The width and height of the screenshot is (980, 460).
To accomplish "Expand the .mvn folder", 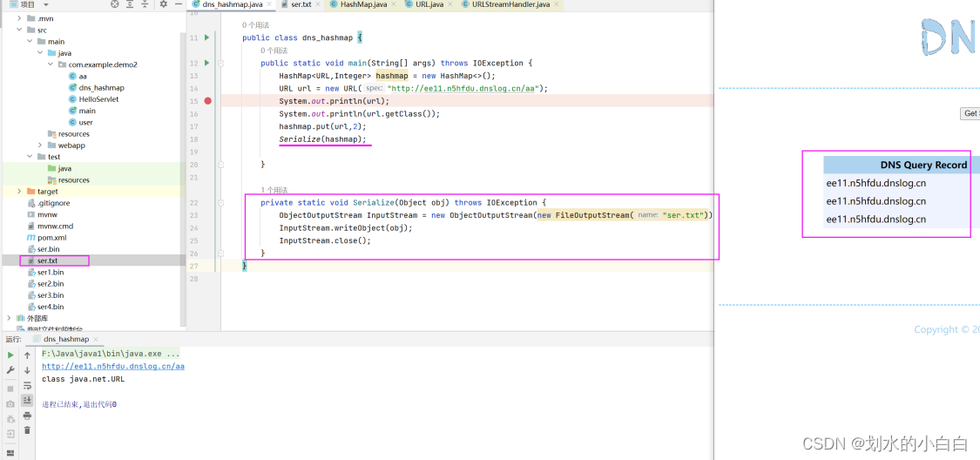I will point(19,19).
